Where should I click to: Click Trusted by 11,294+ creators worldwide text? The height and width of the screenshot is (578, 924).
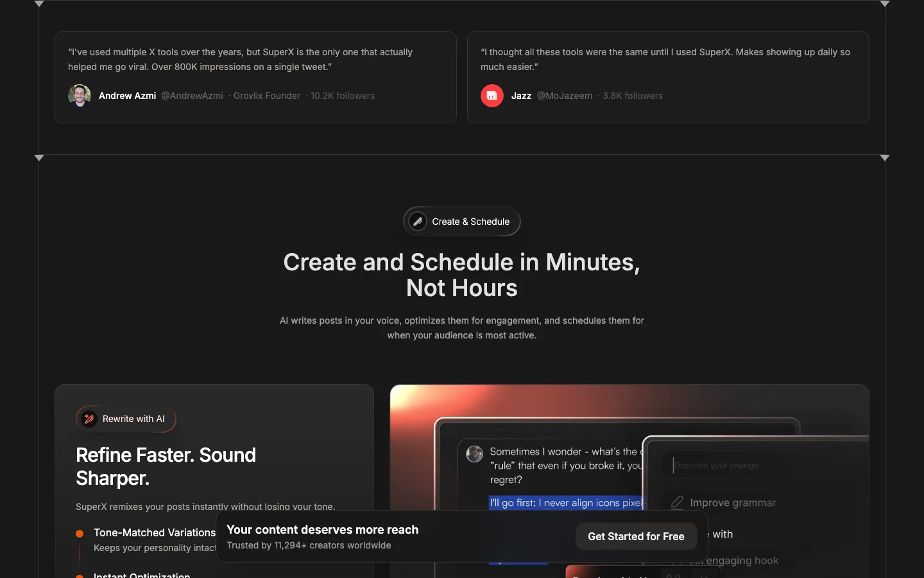click(x=309, y=545)
